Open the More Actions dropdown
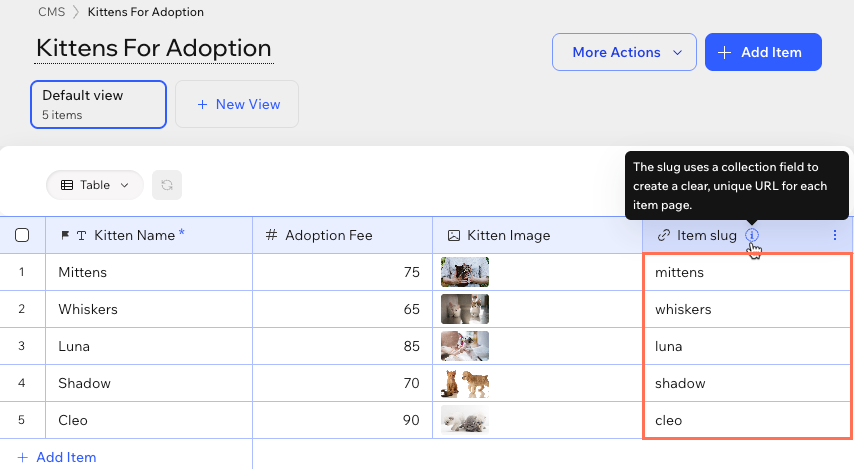854x469 pixels. 624,52
